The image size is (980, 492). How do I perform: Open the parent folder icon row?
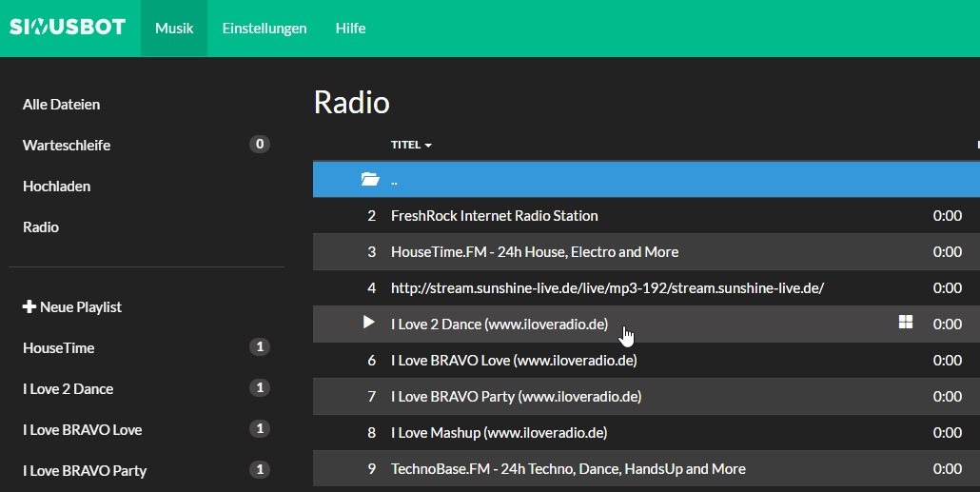click(x=370, y=179)
